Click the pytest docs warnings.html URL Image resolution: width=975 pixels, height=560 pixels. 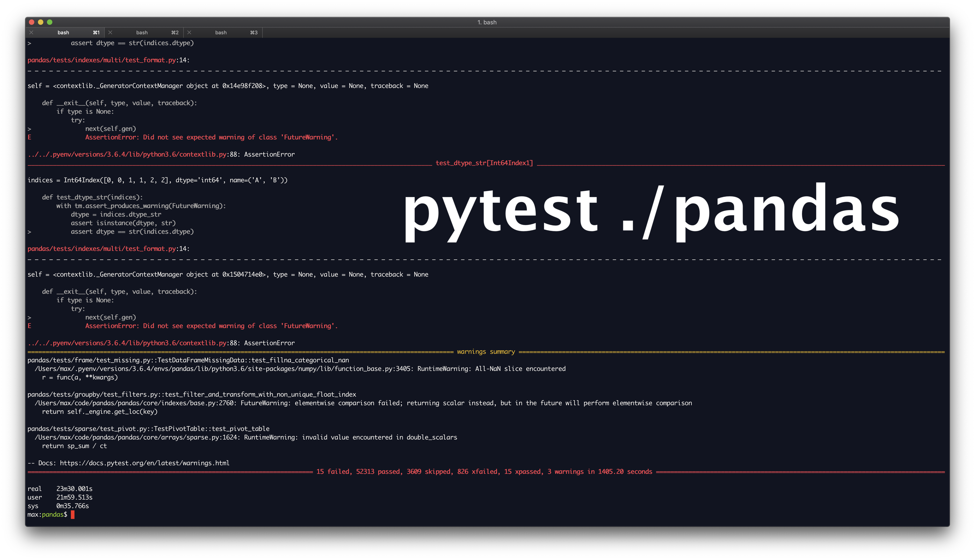pyautogui.click(x=145, y=463)
